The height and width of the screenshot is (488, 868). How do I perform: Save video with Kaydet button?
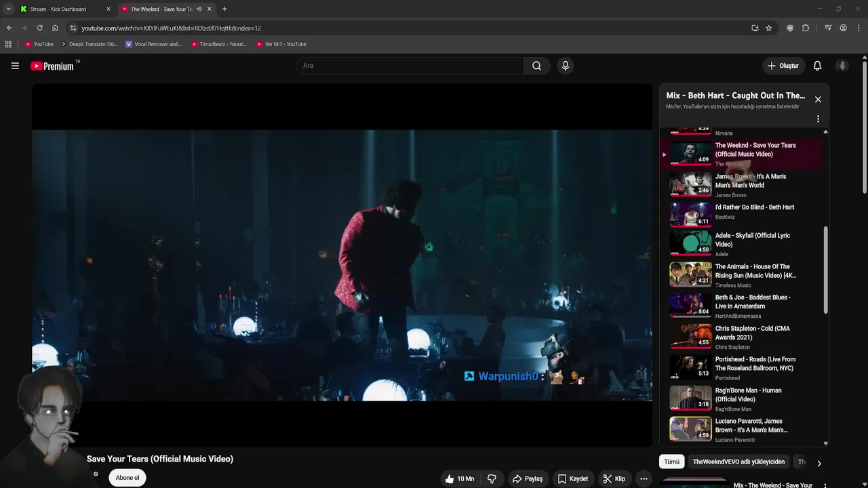pyautogui.click(x=572, y=479)
